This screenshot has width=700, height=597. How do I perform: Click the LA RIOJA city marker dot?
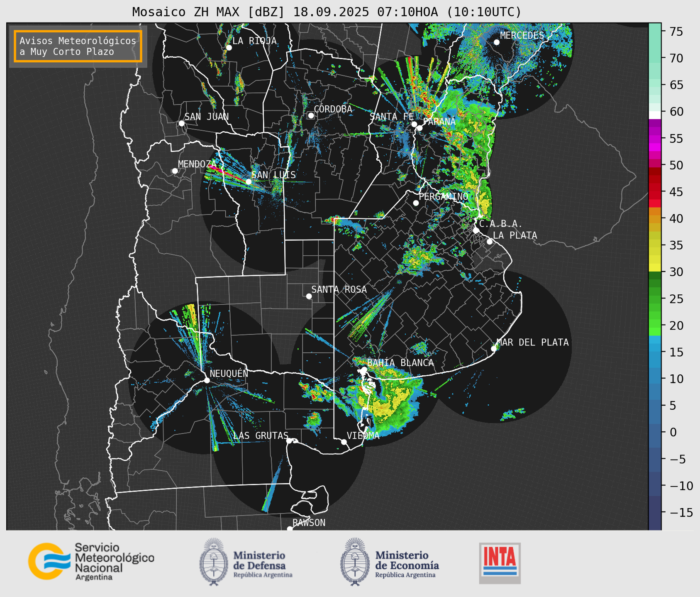pyautogui.click(x=229, y=48)
